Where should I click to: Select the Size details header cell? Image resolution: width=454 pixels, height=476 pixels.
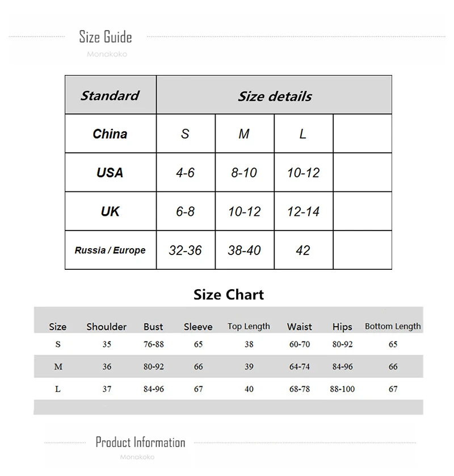pyautogui.click(x=274, y=95)
